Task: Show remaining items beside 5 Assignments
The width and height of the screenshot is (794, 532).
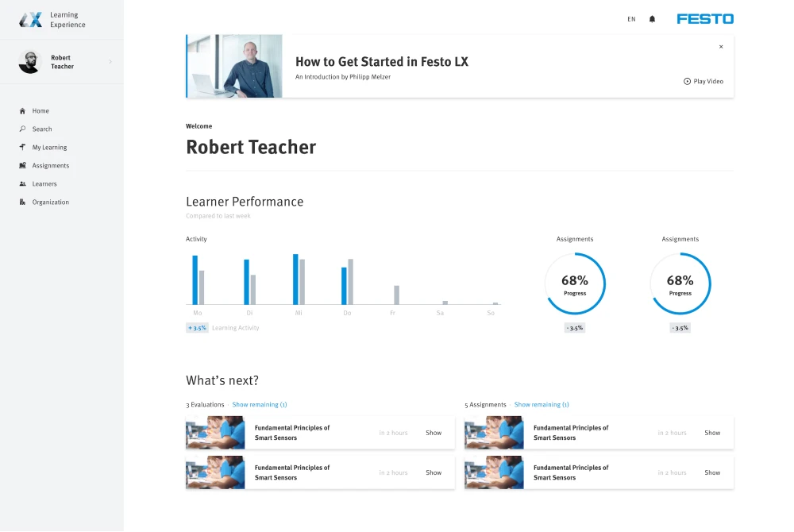Action: 542,404
